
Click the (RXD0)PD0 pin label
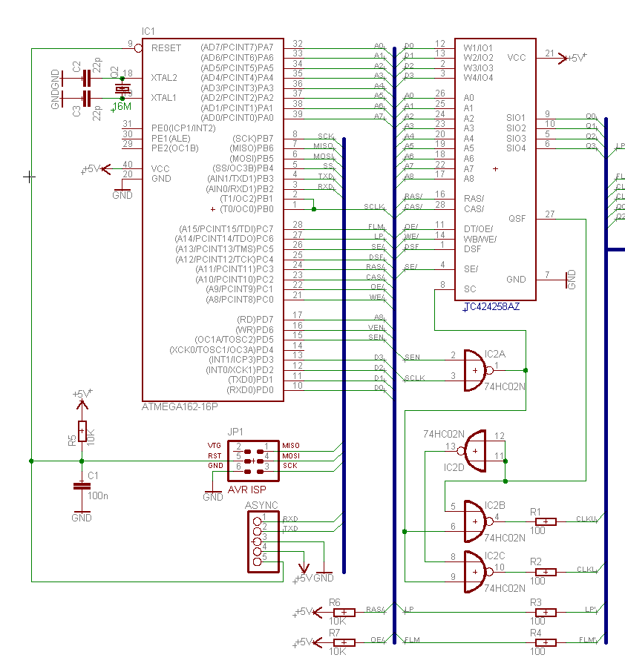pos(249,390)
